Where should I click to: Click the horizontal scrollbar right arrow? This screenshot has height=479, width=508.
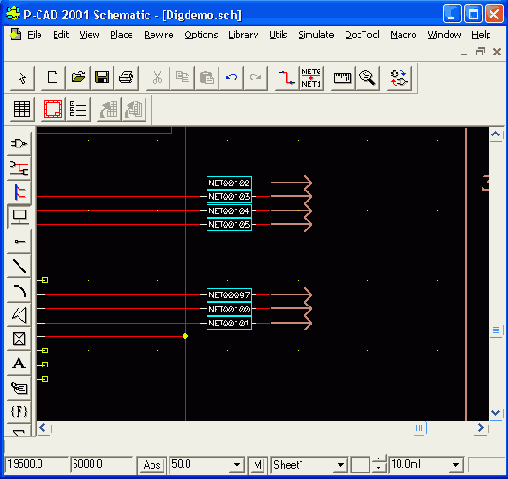[481, 428]
